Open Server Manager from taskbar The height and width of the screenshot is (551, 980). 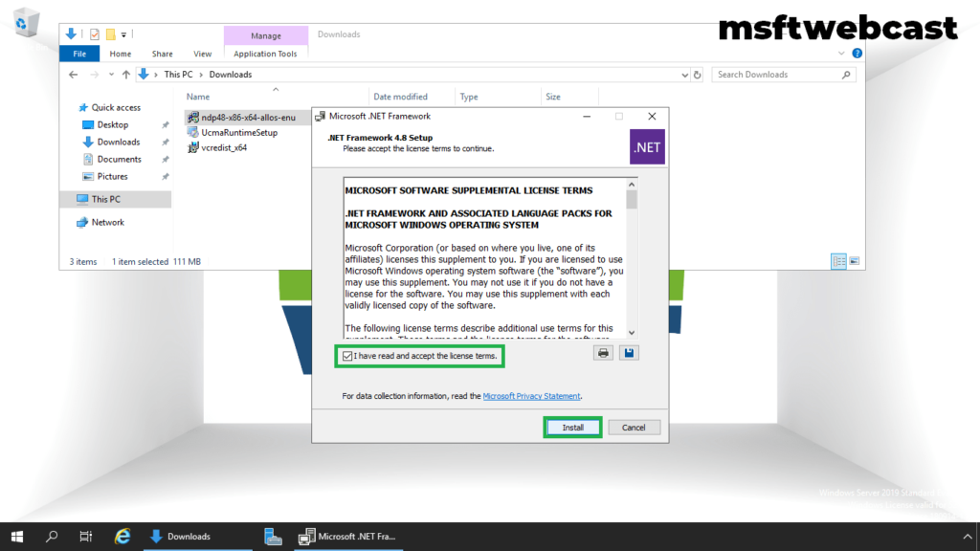tap(273, 536)
